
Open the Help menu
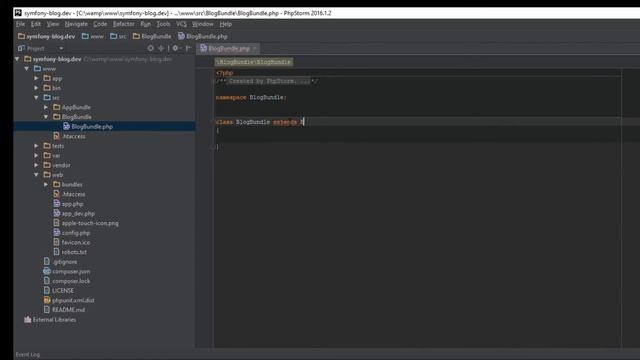[x=225, y=24]
